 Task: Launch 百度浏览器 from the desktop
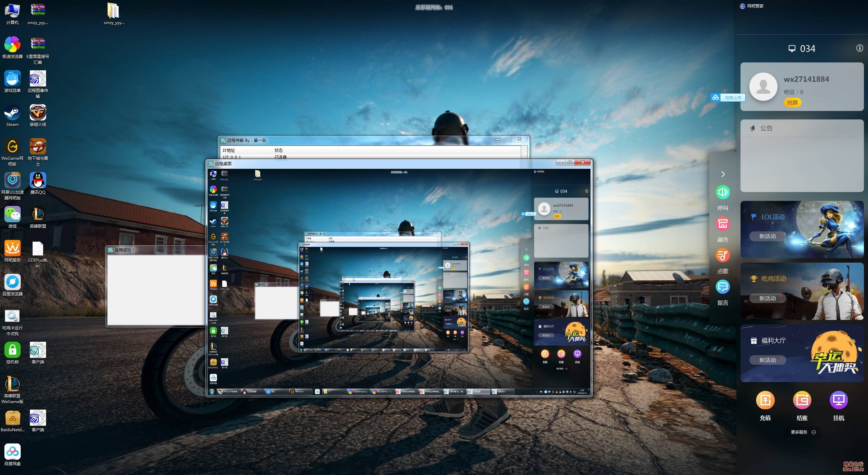coord(12,285)
